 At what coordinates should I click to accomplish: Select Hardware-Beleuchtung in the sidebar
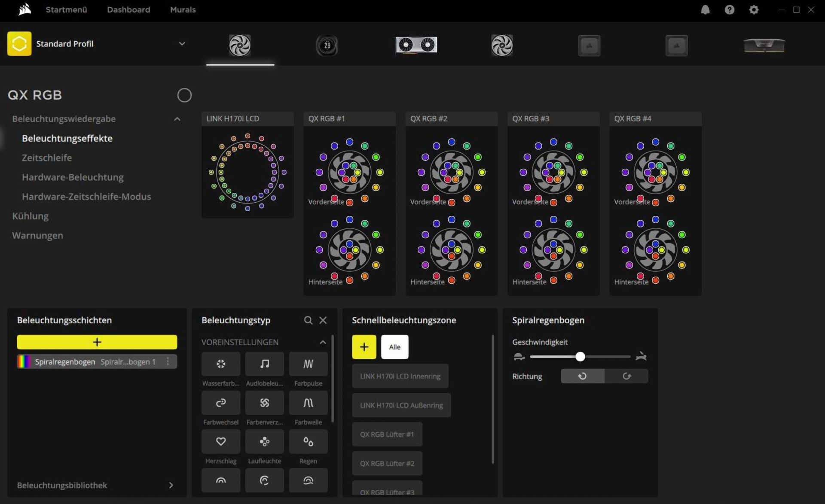(x=73, y=177)
